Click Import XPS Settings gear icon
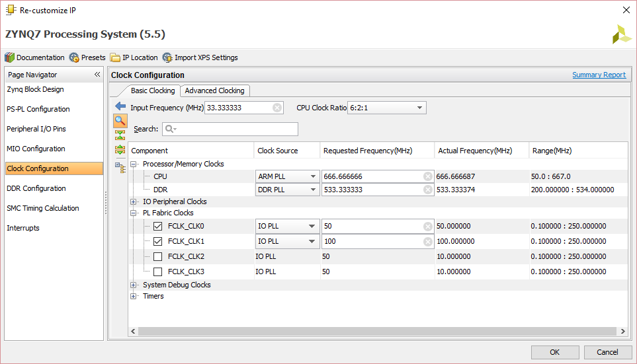Viewport: 637px width, 364px height. point(167,57)
